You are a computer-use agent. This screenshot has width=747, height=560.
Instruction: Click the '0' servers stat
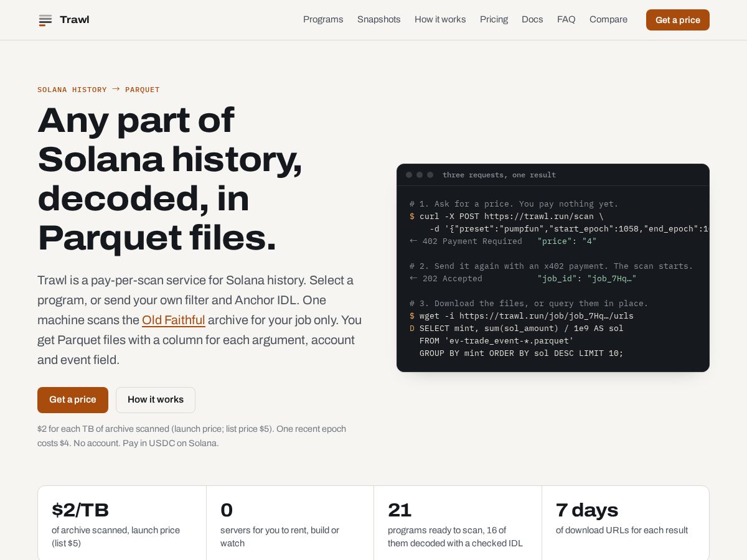coord(227,510)
